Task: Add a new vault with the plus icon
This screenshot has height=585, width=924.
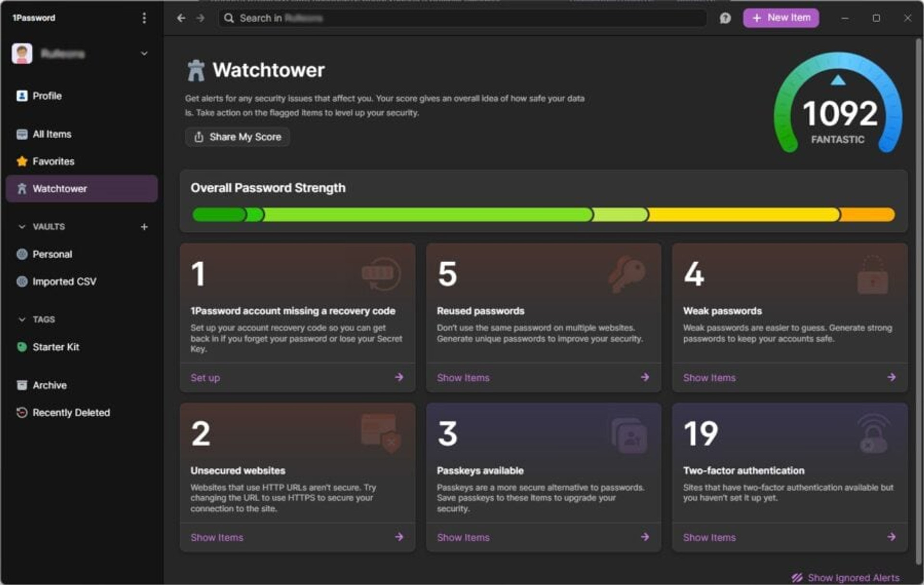Action: pos(144,227)
